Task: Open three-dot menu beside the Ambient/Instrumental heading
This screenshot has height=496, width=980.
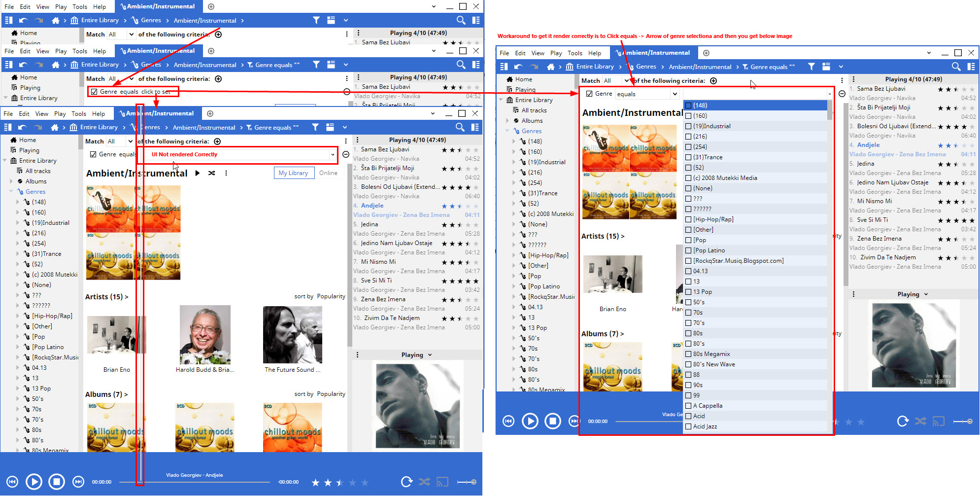Action: pos(226,173)
